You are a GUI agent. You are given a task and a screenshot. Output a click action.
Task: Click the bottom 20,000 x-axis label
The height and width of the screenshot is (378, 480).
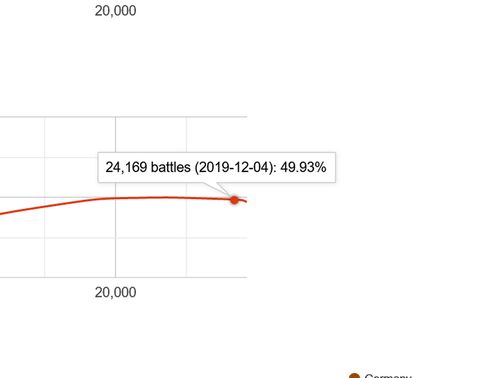115,292
